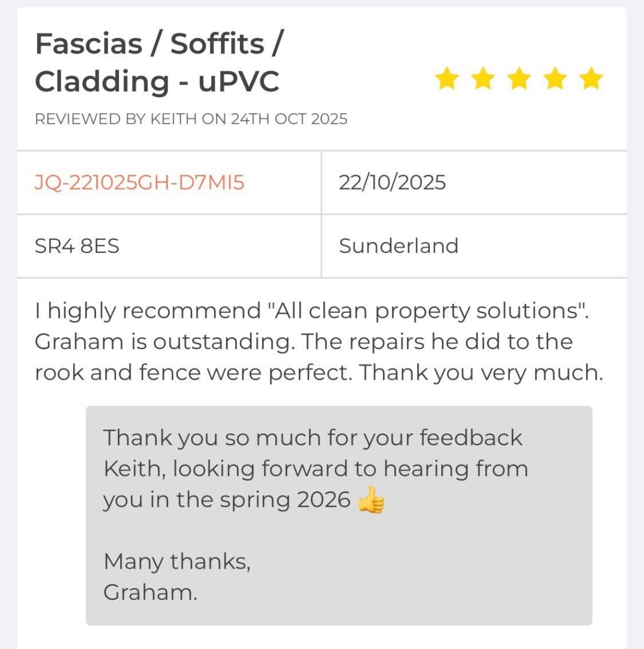Click the thumbs up emoji in reply
Screen dimensions: 644x649
pyautogui.click(x=371, y=500)
